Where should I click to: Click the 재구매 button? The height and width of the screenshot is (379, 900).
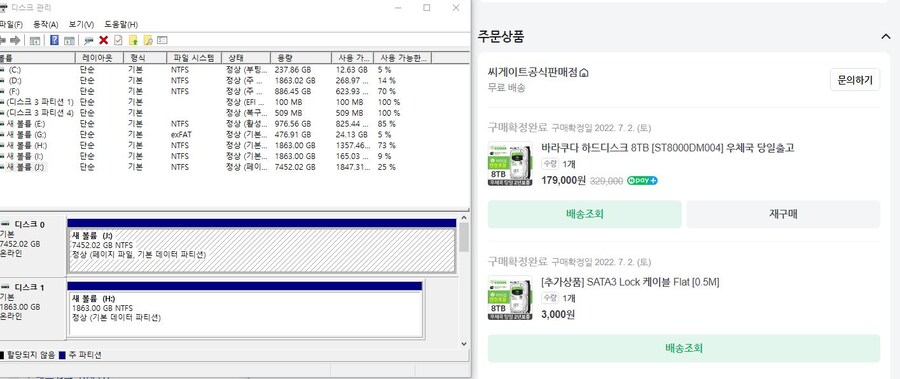(783, 214)
